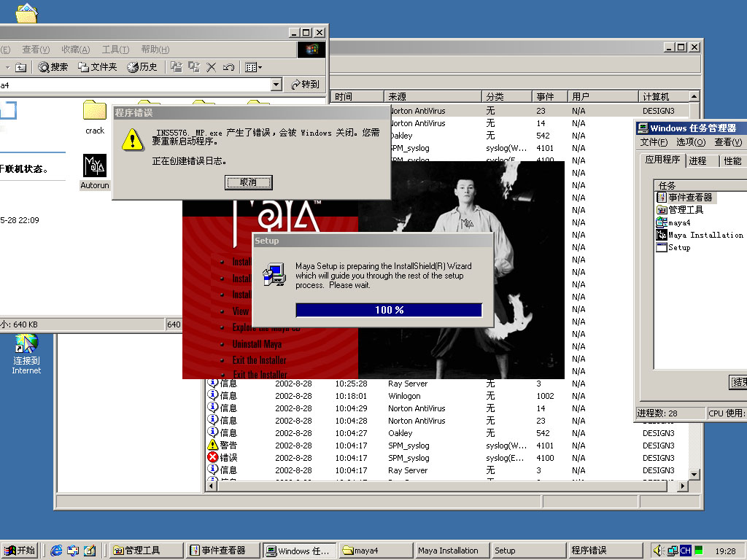Click the Uninstall Maya link
The width and height of the screenshot is (747, 560).
coord(257,344)
